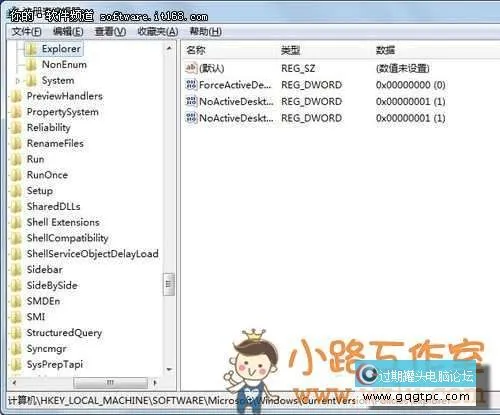The image size is (500, 415).
Task: Select the SMI key label
Action: tap(36, 317)
